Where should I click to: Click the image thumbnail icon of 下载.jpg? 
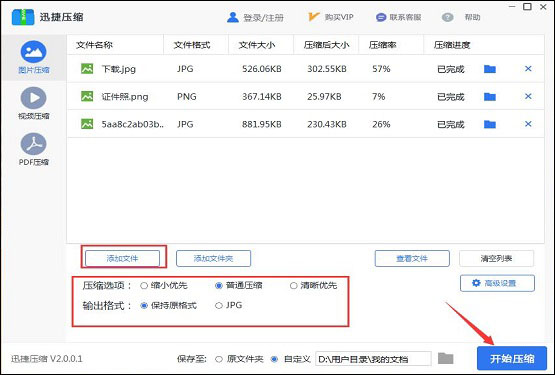point(87,68)
